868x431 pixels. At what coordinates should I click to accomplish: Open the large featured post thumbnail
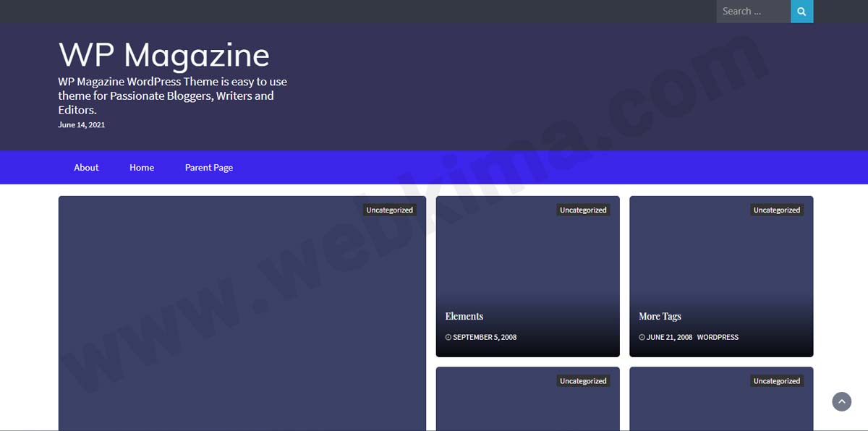pos(242,313)
